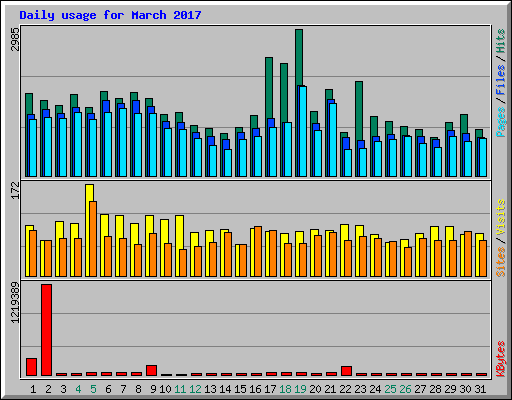Image resolution: width=512 pixels, height=400 pixels.
Task: Click the 'KBytes' legend label
Action: [x=501, y=359]
